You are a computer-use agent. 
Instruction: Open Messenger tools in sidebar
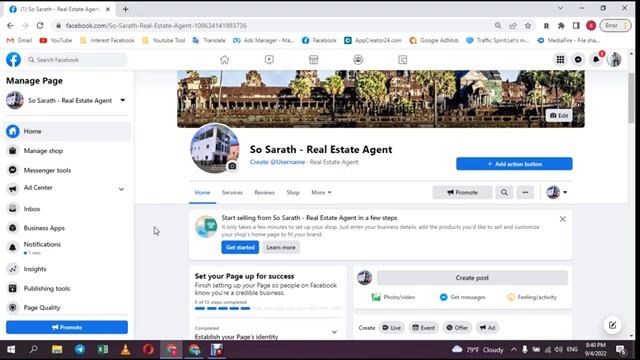(x=67, y=170)
